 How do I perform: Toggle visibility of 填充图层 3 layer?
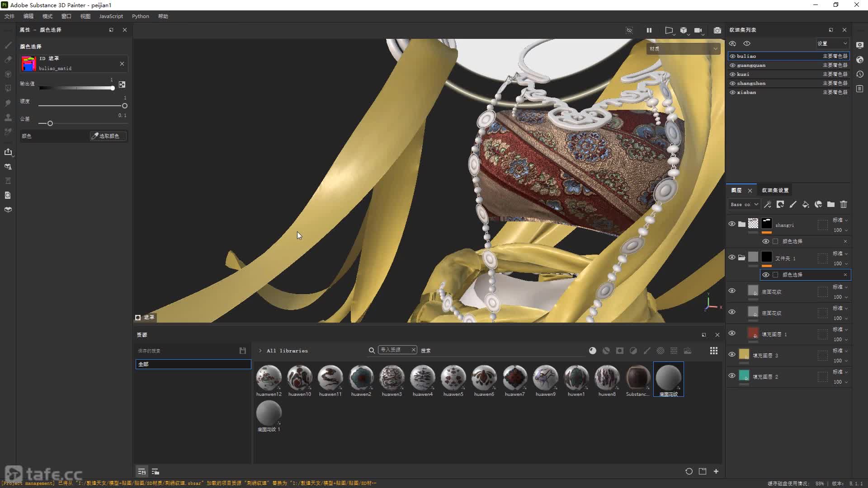coord(732,355)
